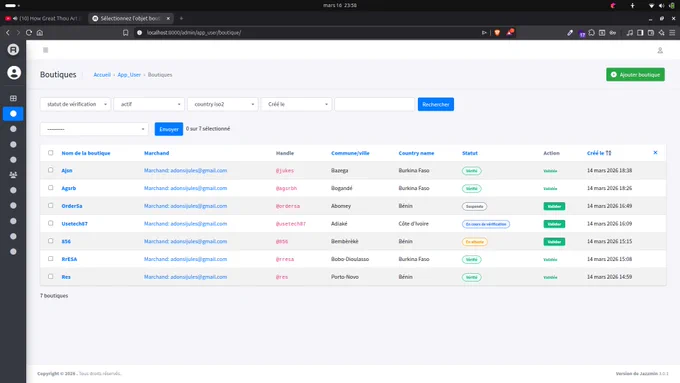Open Marchand email link in Res row
The height and width of the screenshot is (383, 680).
click(x=185, y=277)
